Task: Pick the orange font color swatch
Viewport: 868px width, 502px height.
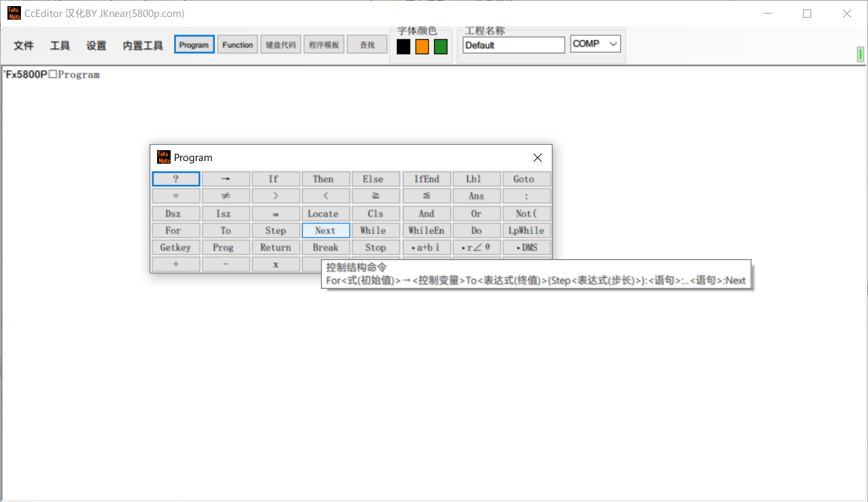Action: click(422, 47)
